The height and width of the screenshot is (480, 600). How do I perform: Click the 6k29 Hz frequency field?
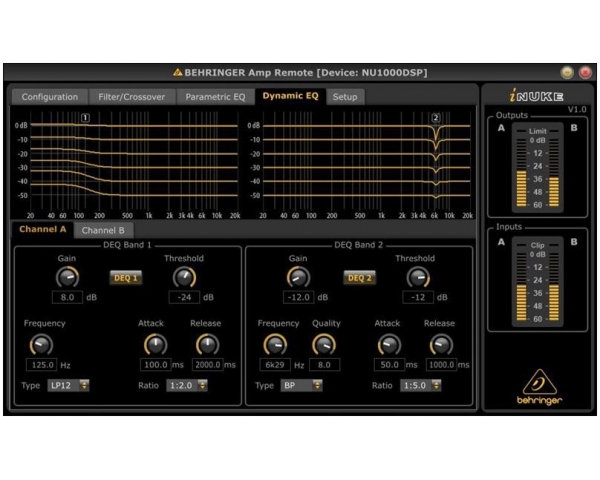pos(275,365)
